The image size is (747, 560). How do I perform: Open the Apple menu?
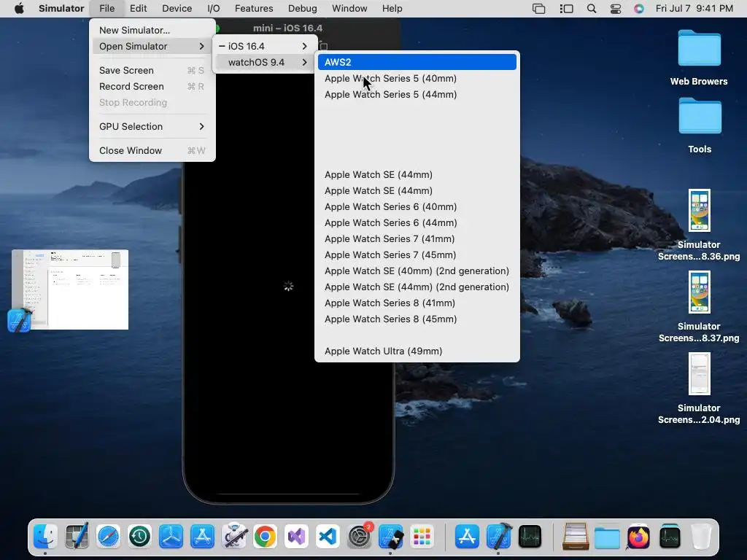pos(19,9)
